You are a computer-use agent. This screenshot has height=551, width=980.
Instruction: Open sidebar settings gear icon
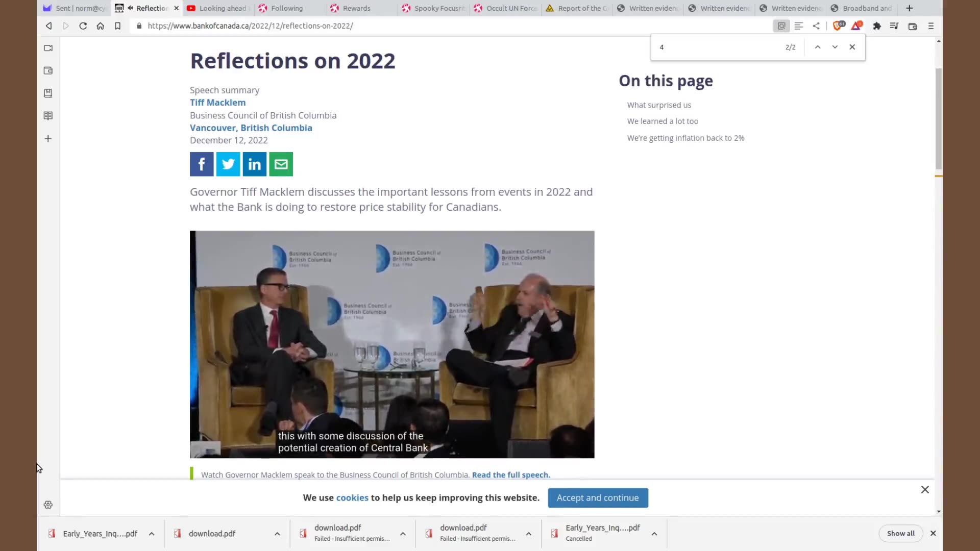pyautogui.click(x=48, y=505)
